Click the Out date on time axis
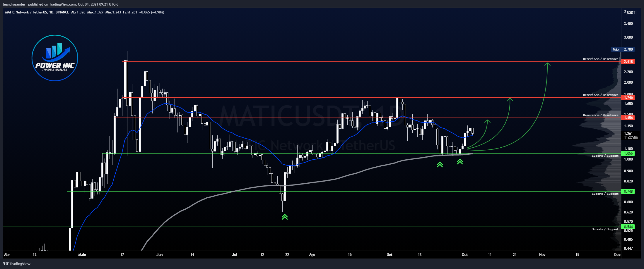Viewport: 644px width, 269px height. click(x=465, y=255)
